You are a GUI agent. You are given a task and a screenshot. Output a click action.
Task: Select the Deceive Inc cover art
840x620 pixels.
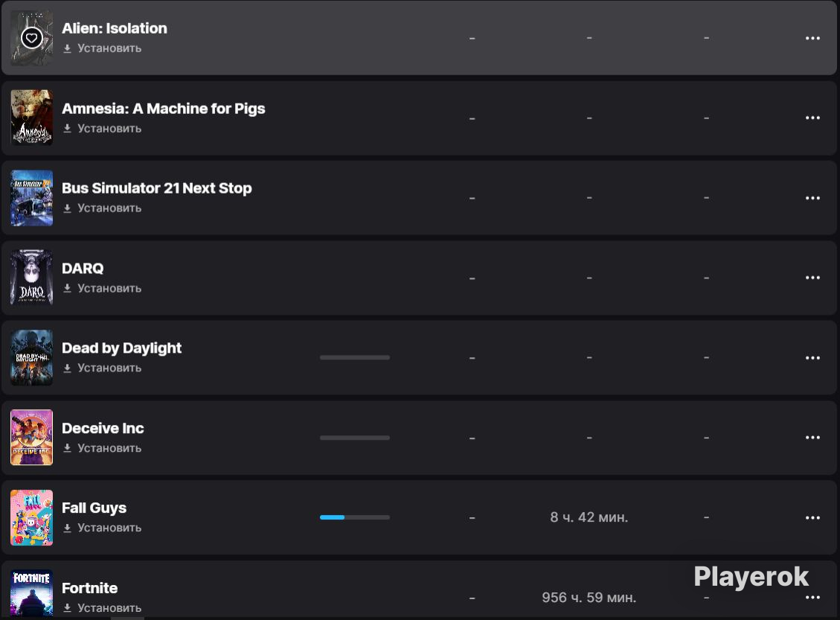31,437
